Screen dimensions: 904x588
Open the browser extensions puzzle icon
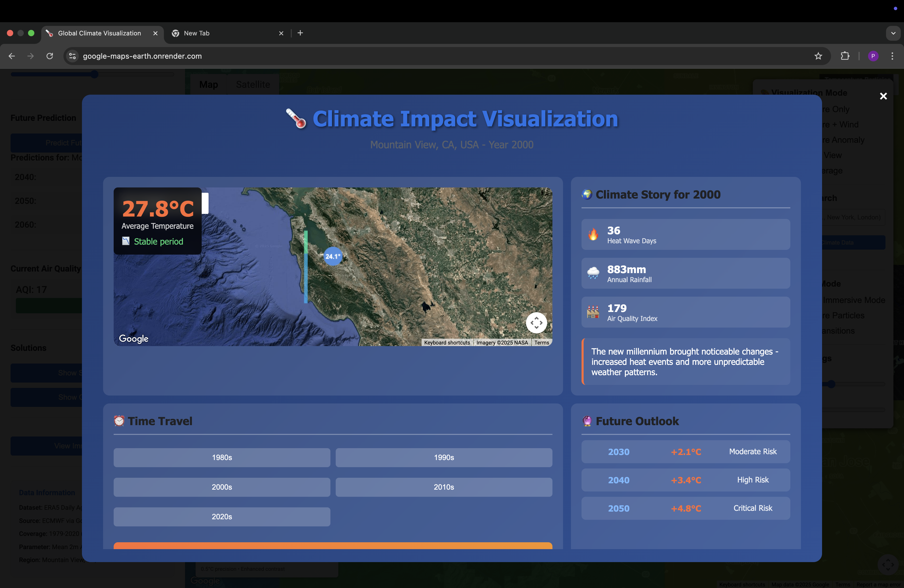(845, 56)
